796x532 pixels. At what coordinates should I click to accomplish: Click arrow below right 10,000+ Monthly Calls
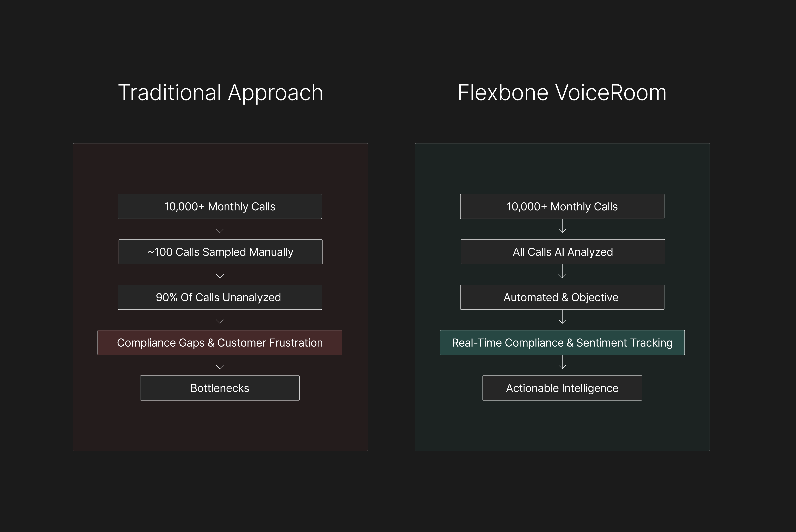pyautogui.click(x=562, y=226)
